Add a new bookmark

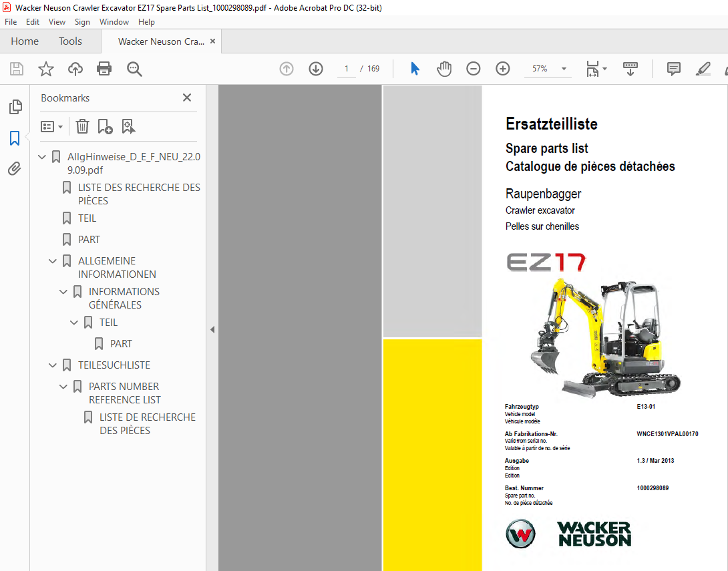pyautogui.click(x=105, y=126)
